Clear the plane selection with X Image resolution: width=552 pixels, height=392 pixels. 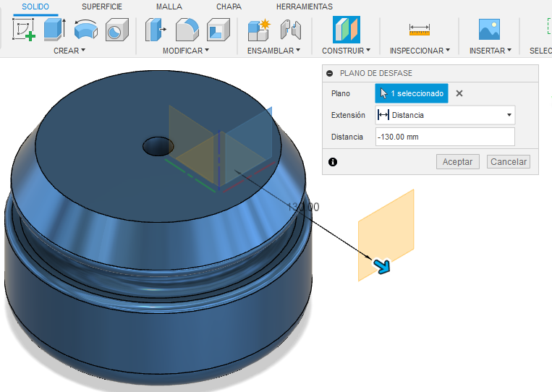click(459, 93)
